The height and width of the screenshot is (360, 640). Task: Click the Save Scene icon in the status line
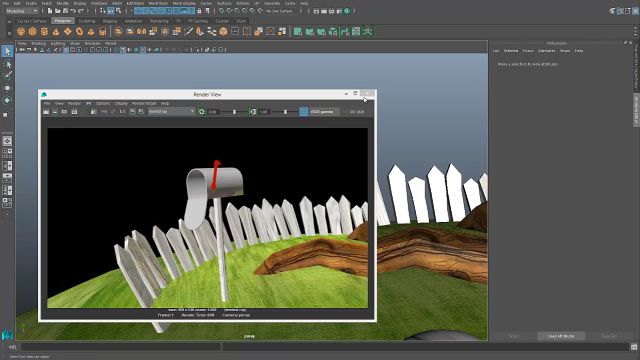[65, 11]
